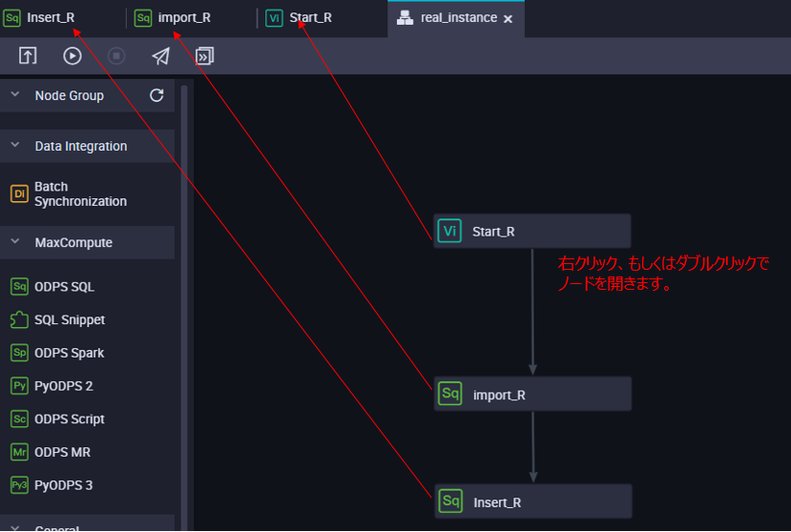791x532 pixels.
Task: Close the real_instance tab
Action: tap(508, 19)
